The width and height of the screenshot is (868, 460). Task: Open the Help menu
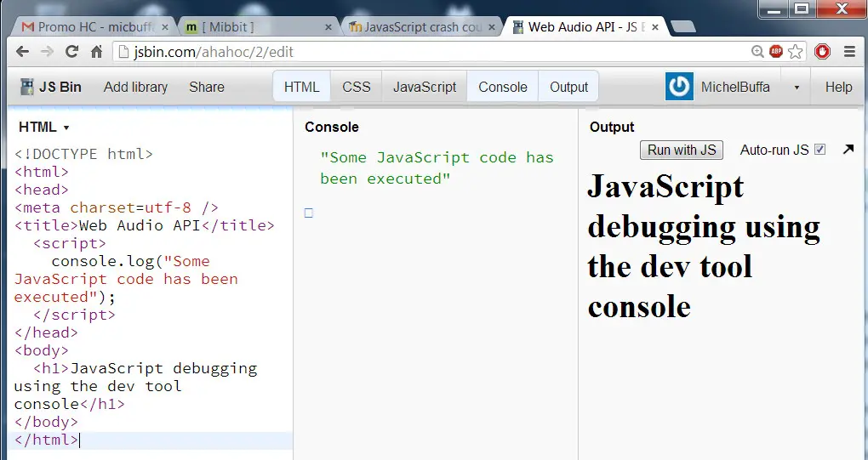click(x=839, y=87)
